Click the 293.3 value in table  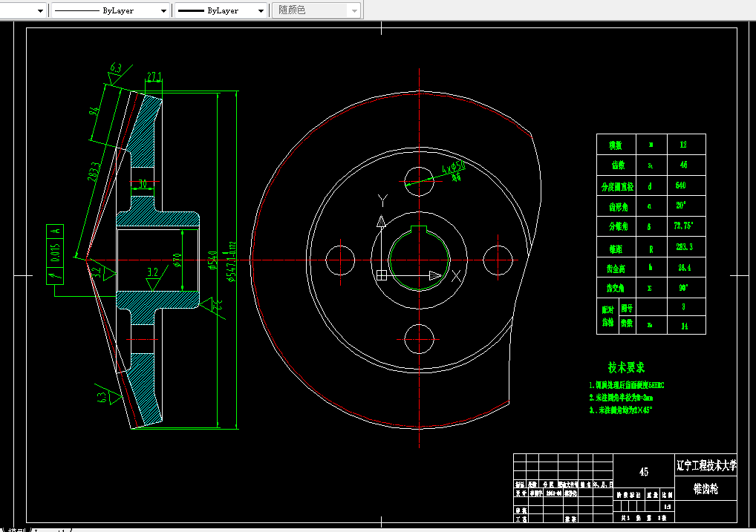[684, 247]
